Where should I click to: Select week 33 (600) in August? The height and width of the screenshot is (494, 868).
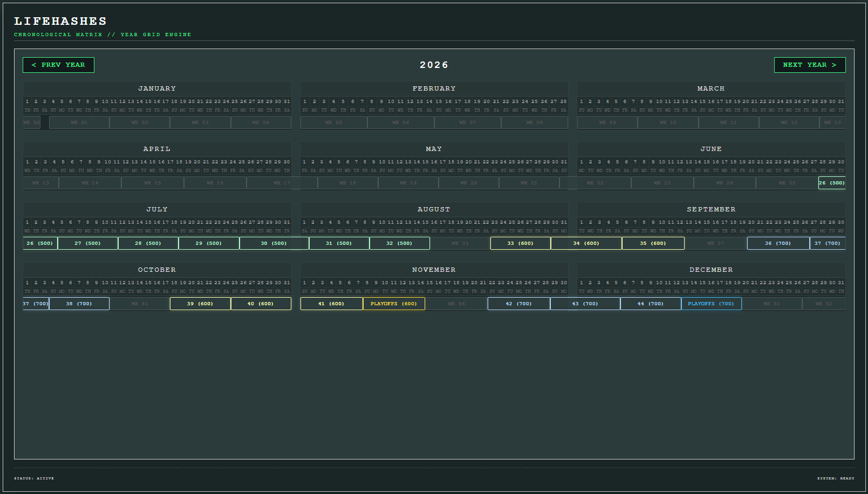(521, 243)
